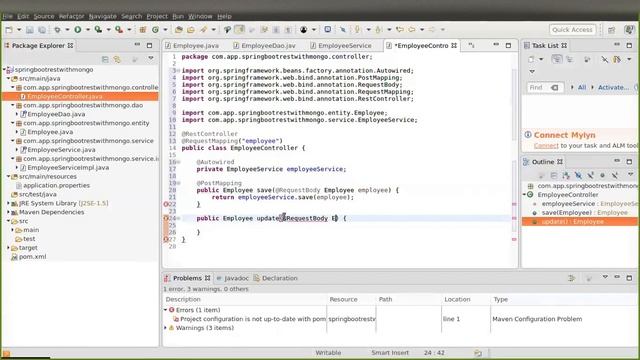Image resolution: width=640 pixels, height=360 pixels.
Task: Switch to EmployeeService editor tab
Action: tap(341, 46)
